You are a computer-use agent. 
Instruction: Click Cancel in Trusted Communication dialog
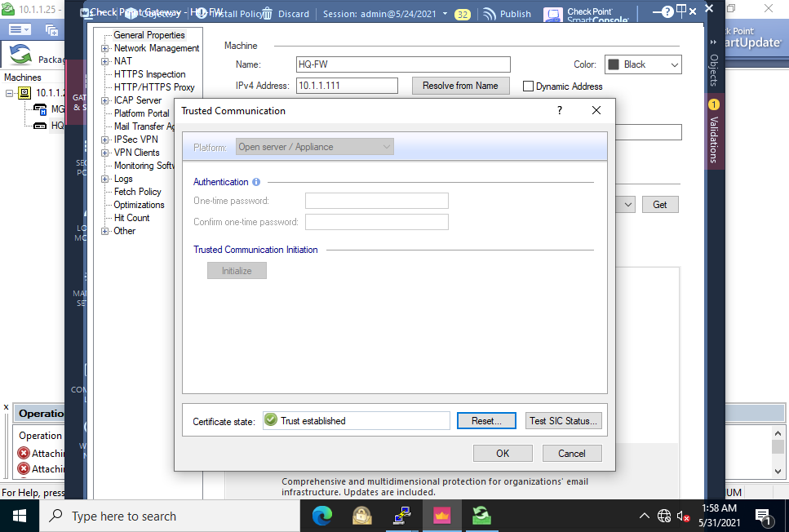(572, 454)
